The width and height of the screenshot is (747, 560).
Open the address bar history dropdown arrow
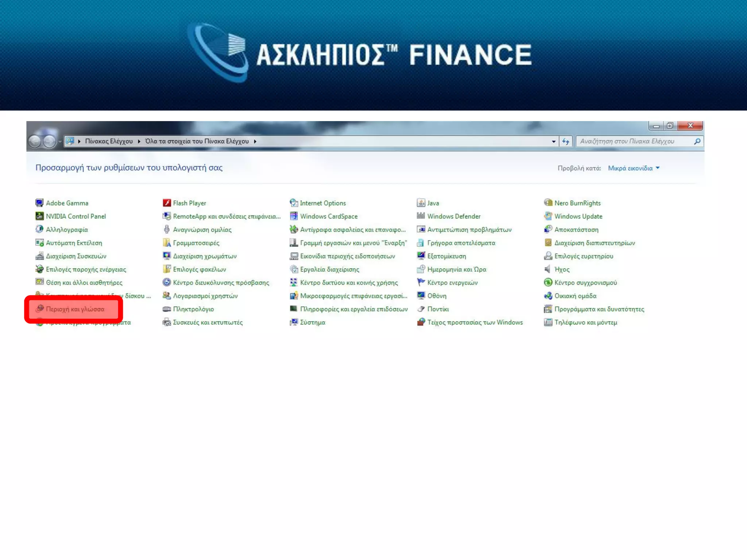(x=554, y=141)
